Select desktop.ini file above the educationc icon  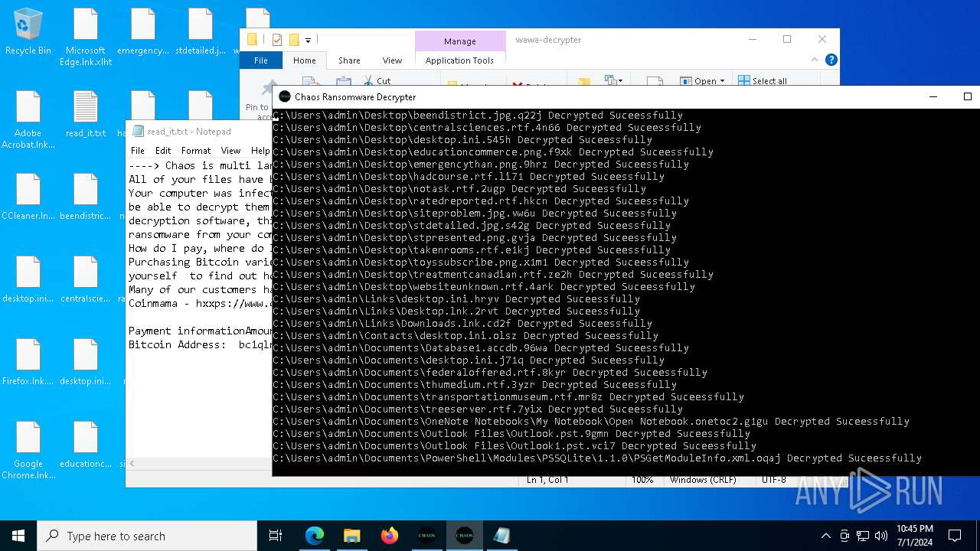click(86, 363)
